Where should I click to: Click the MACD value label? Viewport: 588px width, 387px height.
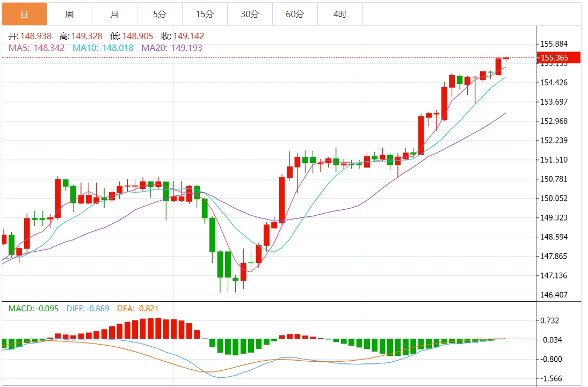[x=33, y=309]
